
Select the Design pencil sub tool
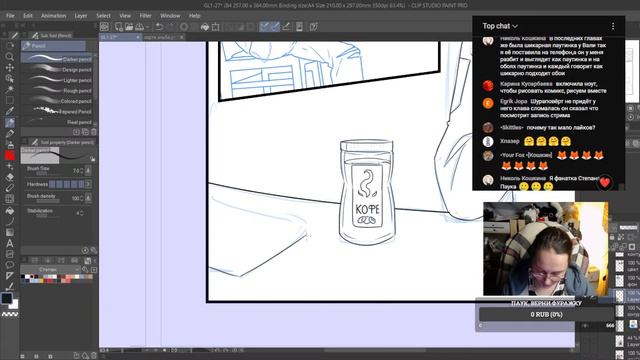(x=57, y=69)
